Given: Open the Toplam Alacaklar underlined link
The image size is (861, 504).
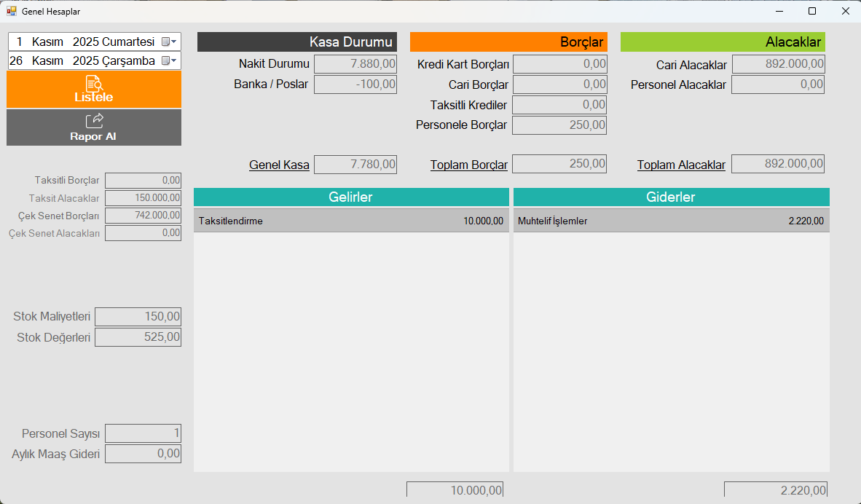Looking at the screenshot, I should [681, 165].
